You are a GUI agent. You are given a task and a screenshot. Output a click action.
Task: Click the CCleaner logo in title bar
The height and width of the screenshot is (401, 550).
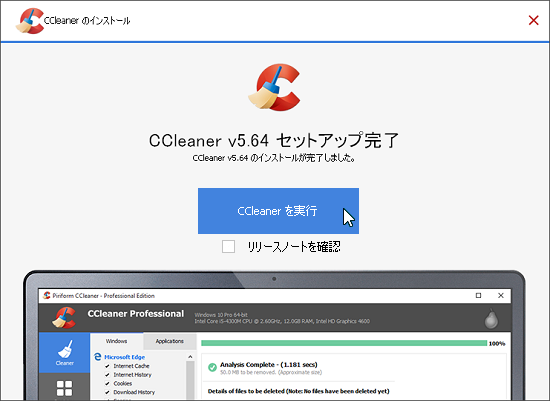[30, 21]
